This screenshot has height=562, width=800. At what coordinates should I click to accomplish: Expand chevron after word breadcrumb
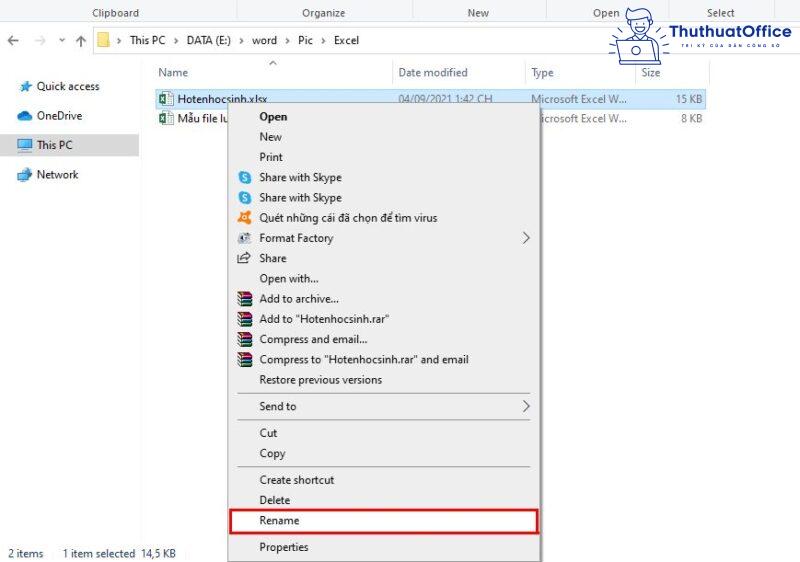pos(288,41)
